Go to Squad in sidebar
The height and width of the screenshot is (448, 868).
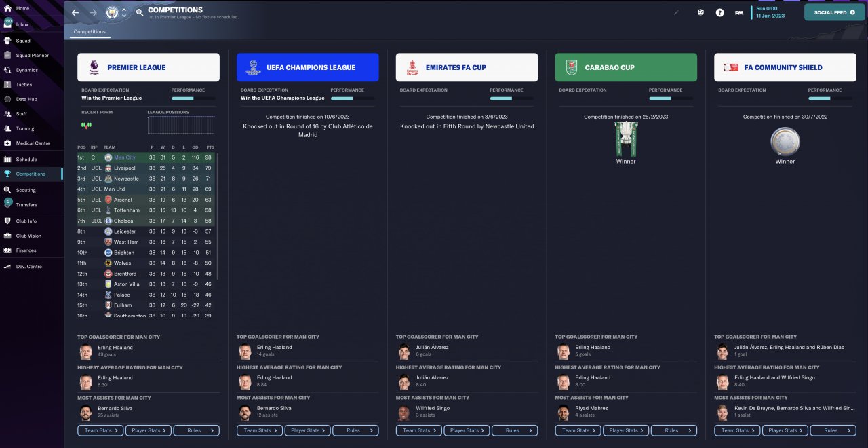(31, 41)
